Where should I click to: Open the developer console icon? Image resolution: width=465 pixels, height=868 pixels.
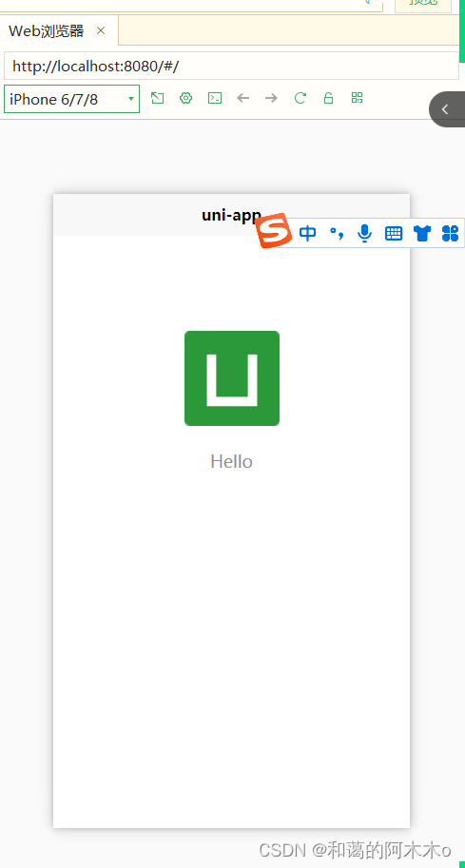pos(215,98)
